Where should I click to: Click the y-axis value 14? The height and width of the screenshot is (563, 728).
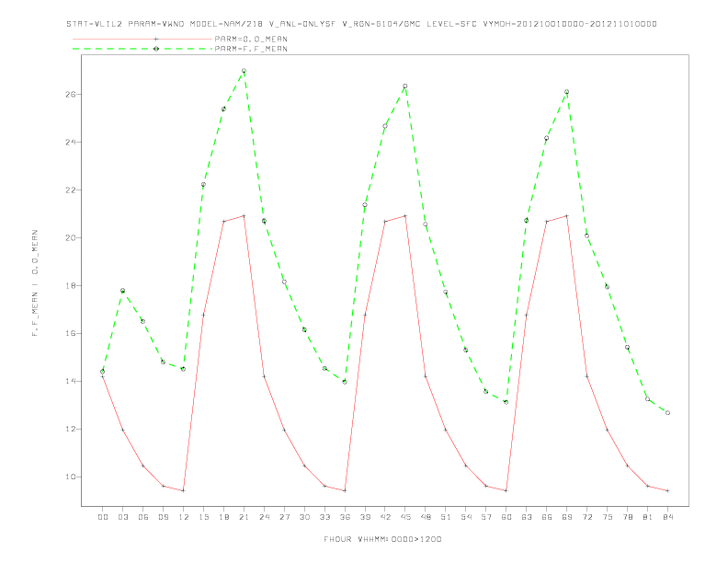[x=71, y=382]
